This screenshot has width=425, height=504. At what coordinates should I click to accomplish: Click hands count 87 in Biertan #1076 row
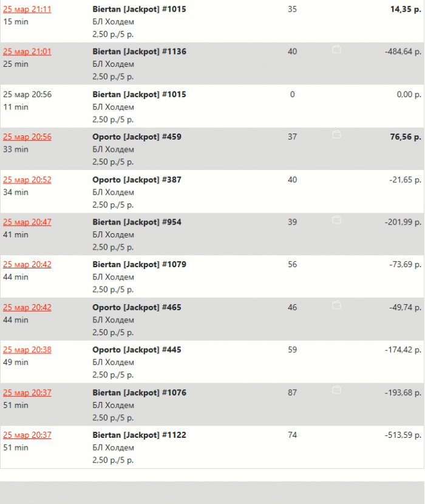[292, 392]
